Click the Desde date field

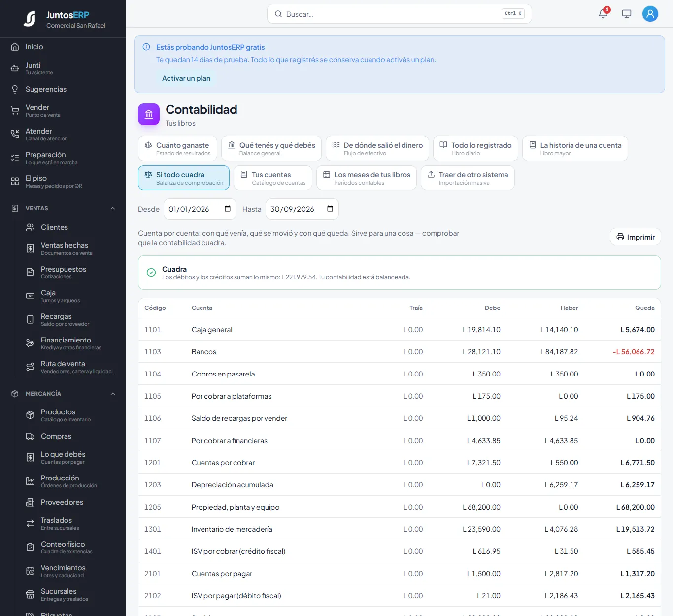click(200, 209)
